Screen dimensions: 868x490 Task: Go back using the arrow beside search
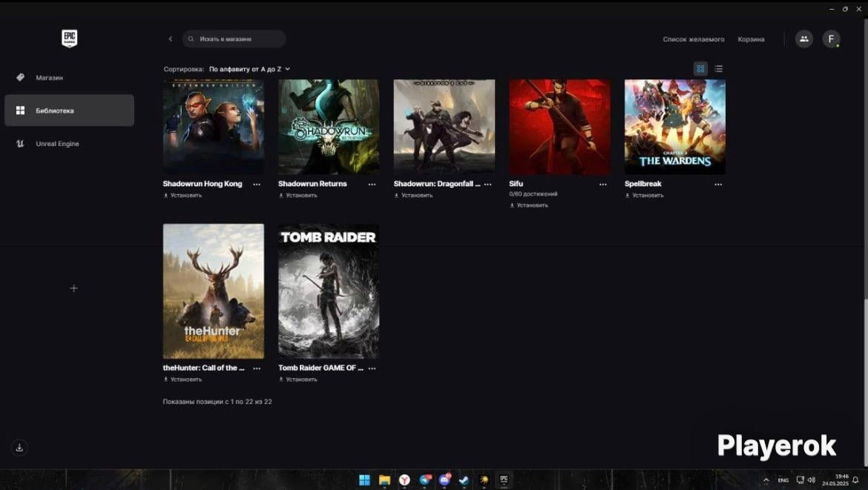tap(170, 39)
